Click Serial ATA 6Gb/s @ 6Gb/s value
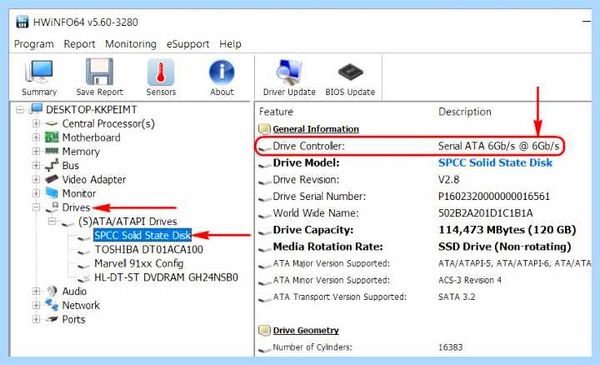 498,146
